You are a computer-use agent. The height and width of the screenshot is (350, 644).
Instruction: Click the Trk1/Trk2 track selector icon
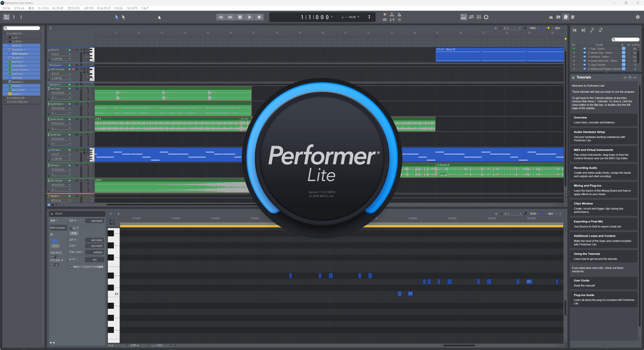click(x=7, y=17)
